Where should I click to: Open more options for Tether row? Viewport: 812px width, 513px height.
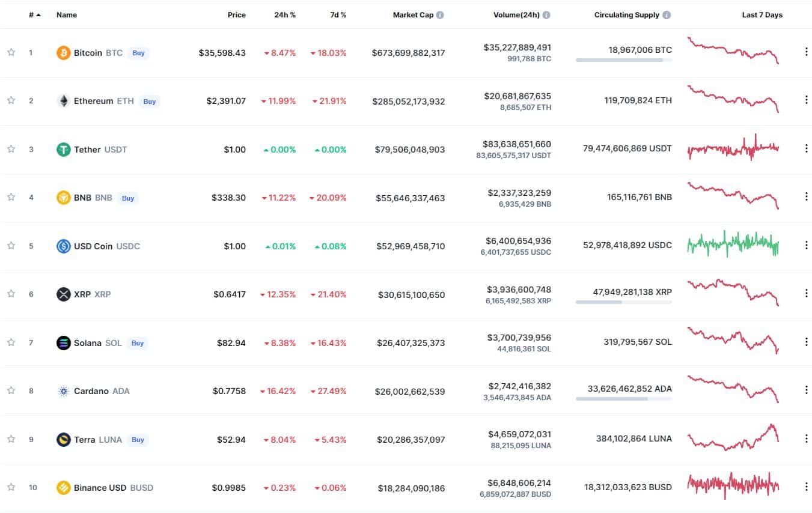tap(806, 148)
